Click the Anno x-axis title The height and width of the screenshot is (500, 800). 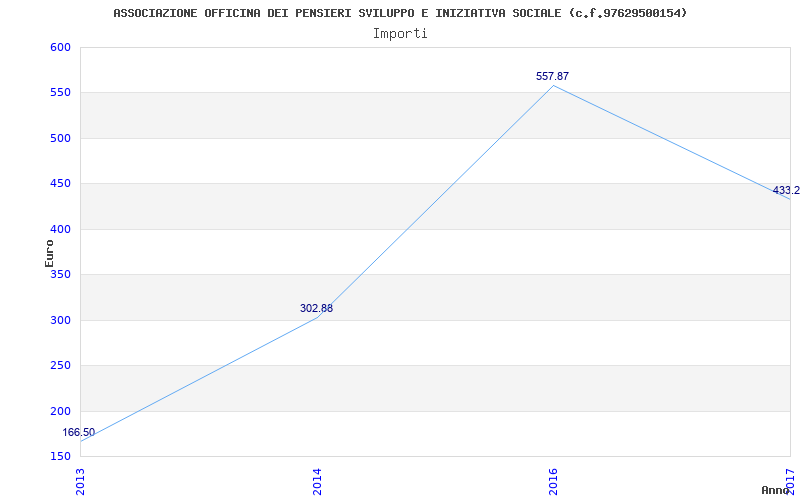coord(775,490)
